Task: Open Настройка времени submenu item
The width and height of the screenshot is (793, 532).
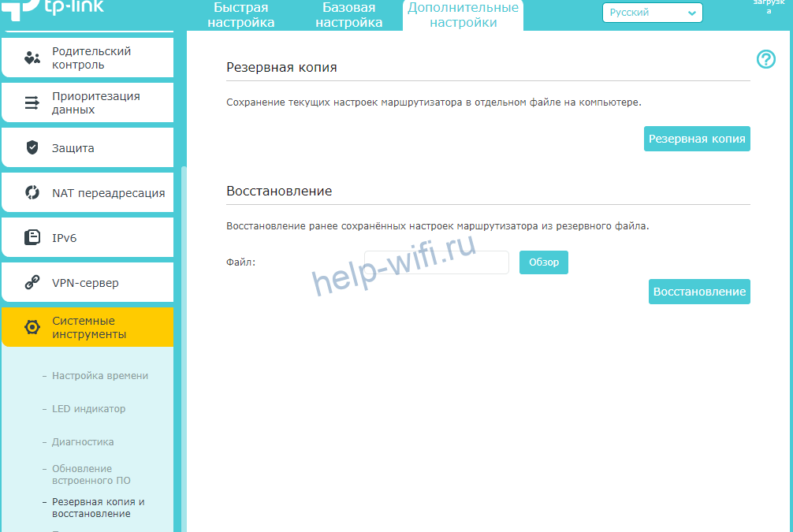Action: (x=100, y=376)
